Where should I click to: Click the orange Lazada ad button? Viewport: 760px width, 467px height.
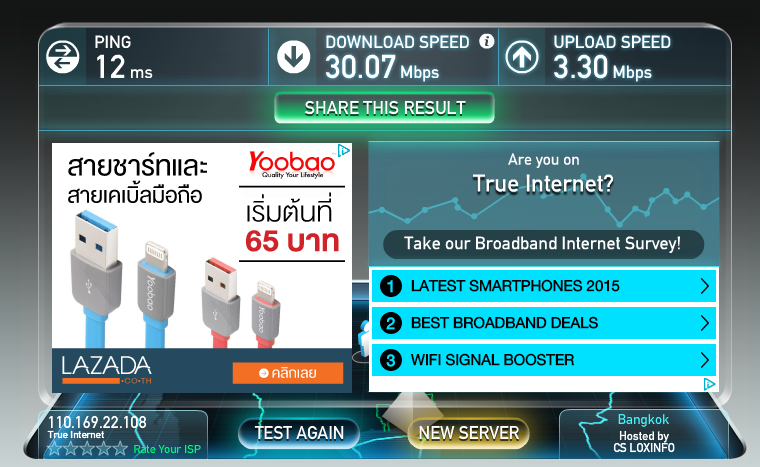[288, 373]
